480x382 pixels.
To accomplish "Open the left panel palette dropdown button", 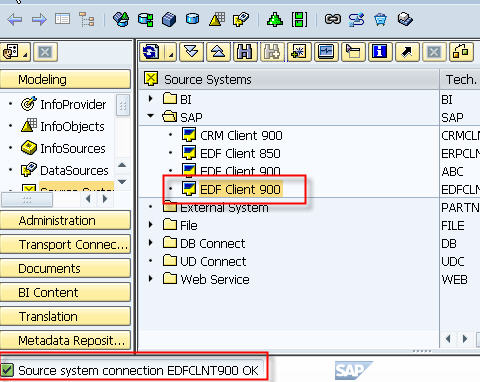I will pos(15,52).
